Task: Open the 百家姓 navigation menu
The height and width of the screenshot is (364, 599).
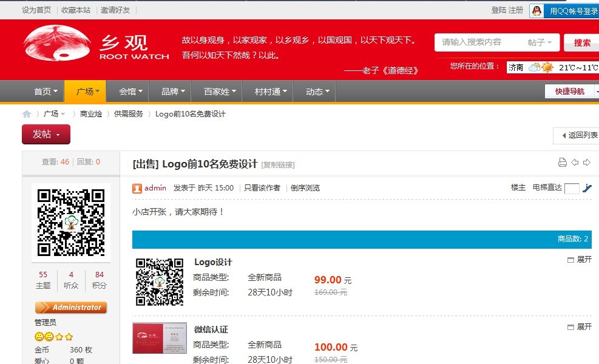Action: point(216,92)
